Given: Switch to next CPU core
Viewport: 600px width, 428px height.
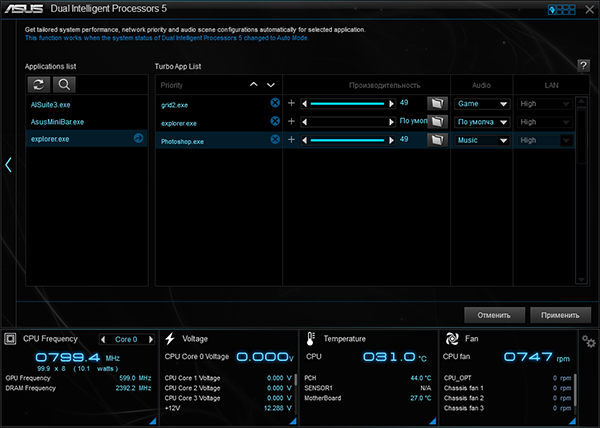Looking at the screenshot, I should pos(151,339).
